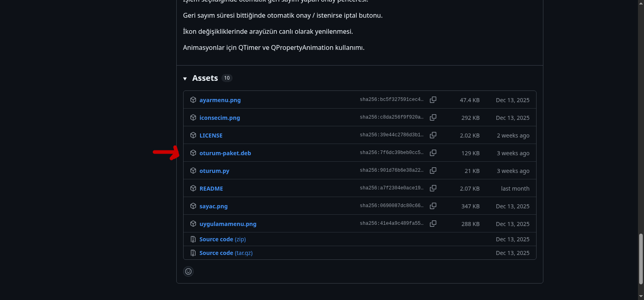
Task: Click the page vertical scrollbar thumb
Action: (641, 259)
